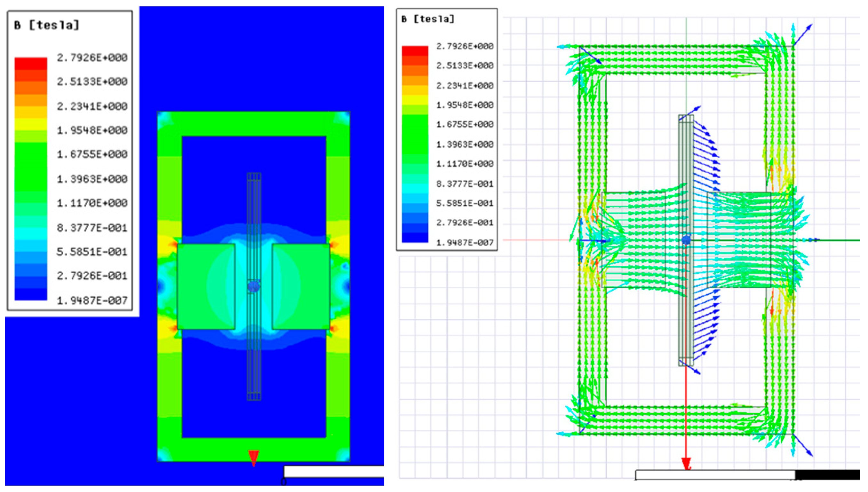Click the 1.3963E+000 label in contour legend
Viewport: 868px width, 492px height.
pos(92,179)
